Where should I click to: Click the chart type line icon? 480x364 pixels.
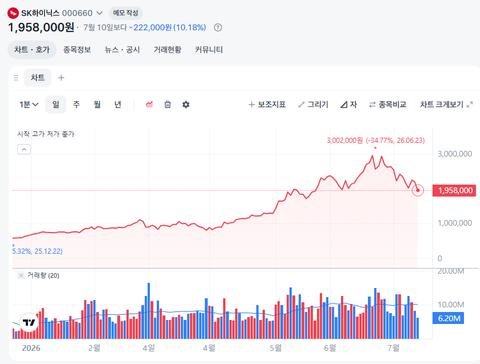(149, 105)
